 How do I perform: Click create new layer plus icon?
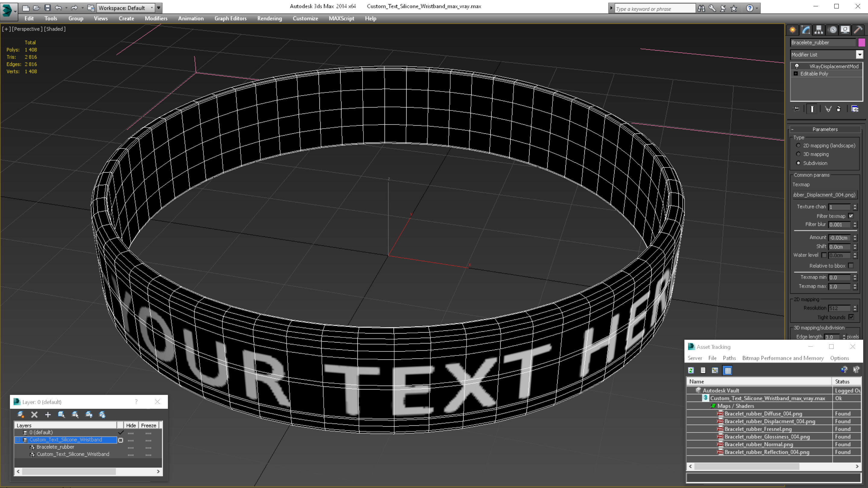tap(48, 414)
